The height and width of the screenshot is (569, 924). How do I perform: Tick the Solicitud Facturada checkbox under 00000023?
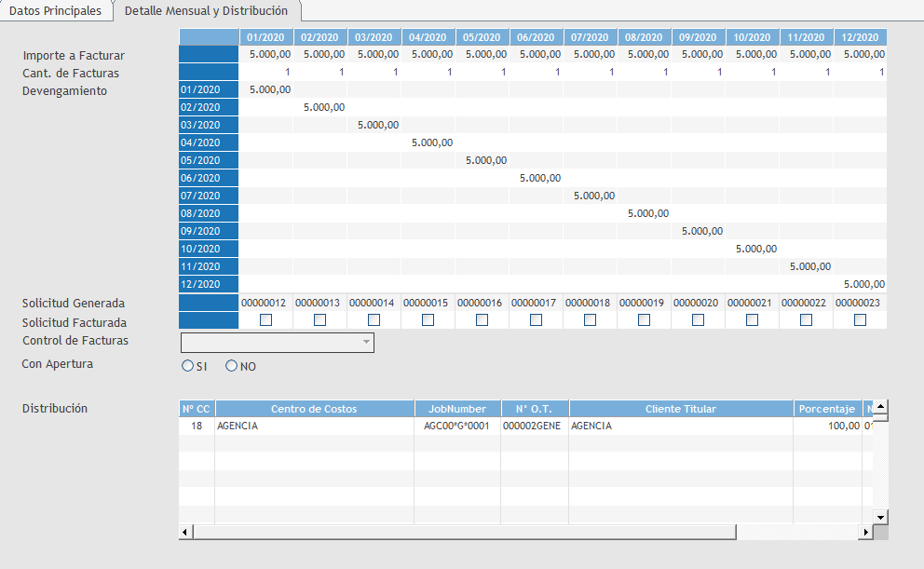click(x=860, y=320)
